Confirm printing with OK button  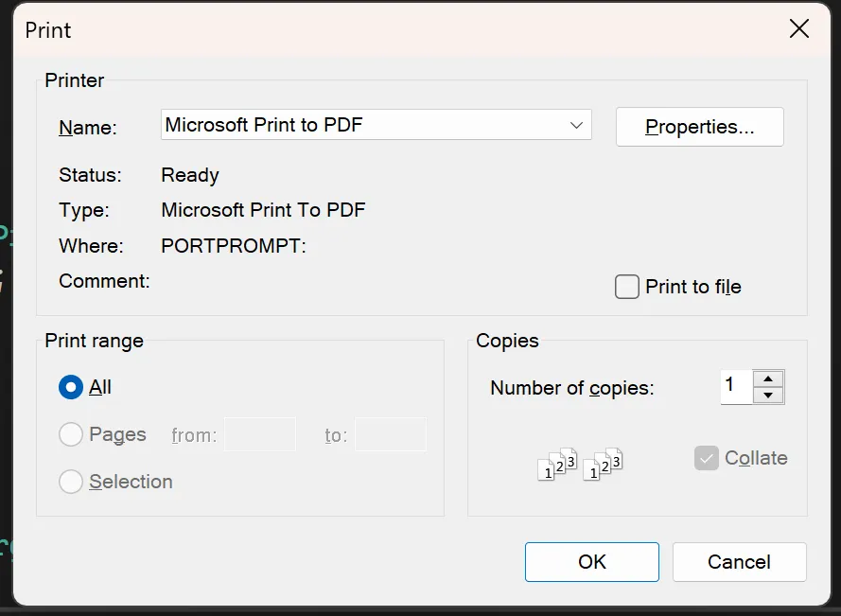(x=591, y=562)
